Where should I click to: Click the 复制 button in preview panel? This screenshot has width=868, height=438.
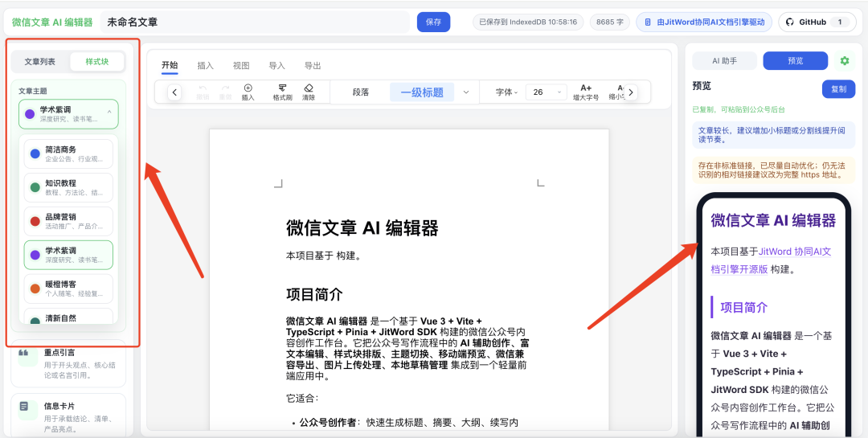click(x=838, y=88)
